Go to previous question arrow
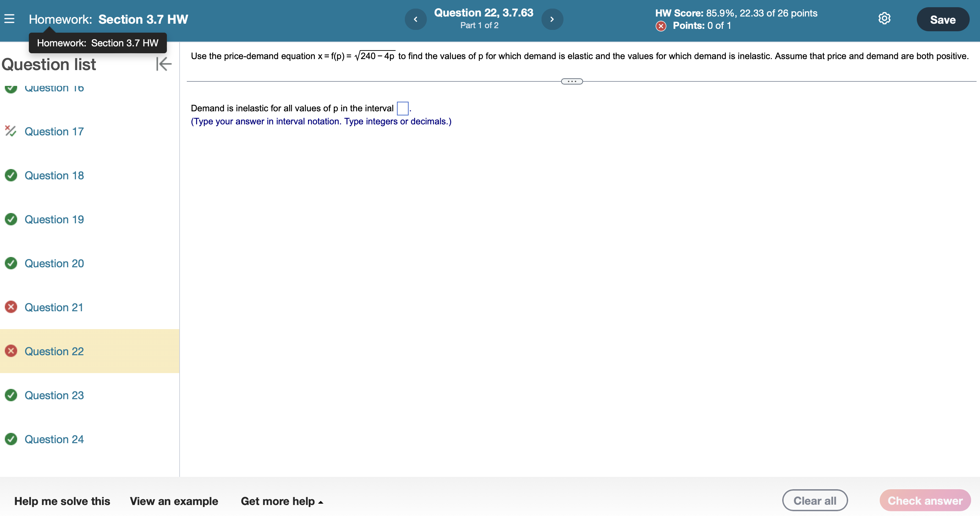 [415, 19]
